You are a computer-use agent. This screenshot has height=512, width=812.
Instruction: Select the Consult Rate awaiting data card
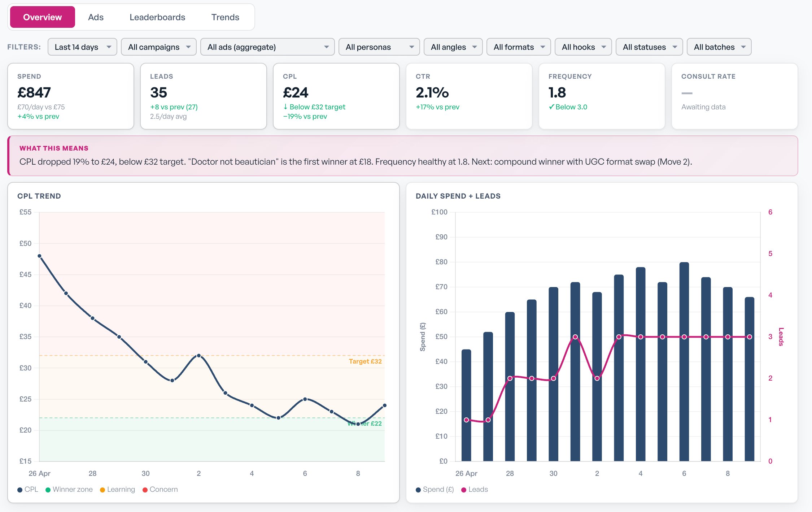735,96
